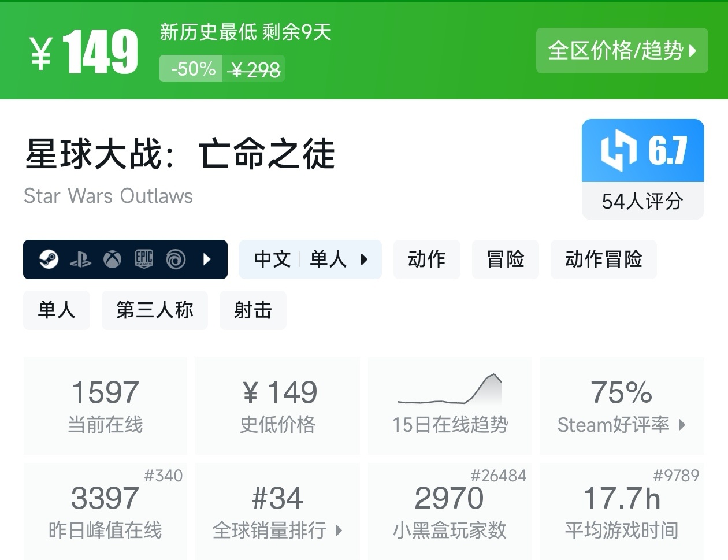Select the 第三人称 tag
The height and width of the screenshot is (560, 728).
[x=154, y=310]
